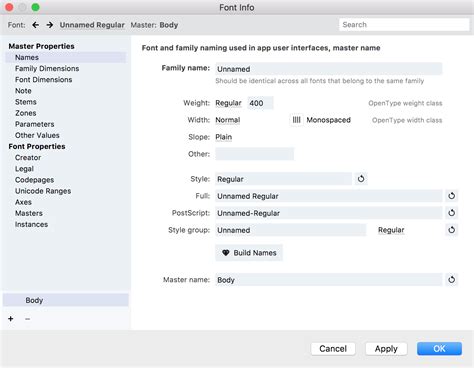The image size is (474, 368).
Task: Click the Family name input field
Action: (329, 69)
